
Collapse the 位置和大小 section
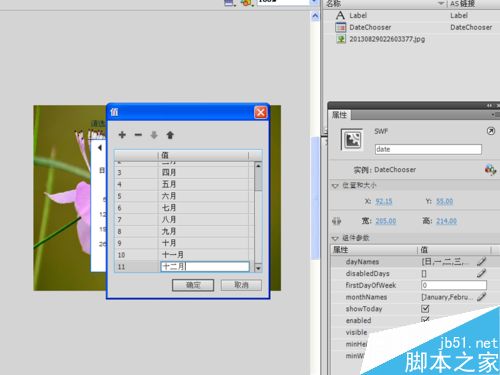[335, 186]
